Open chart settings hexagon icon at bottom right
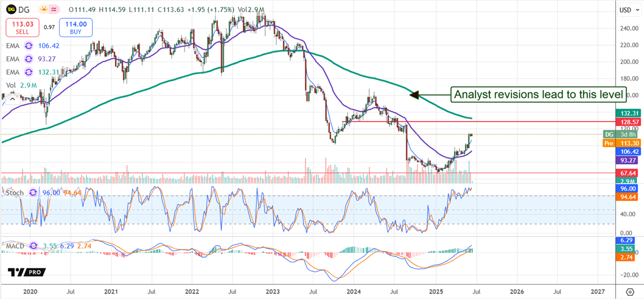Image resolution: width=644 pixels, height=299 pixels. (x=630, y=291)
